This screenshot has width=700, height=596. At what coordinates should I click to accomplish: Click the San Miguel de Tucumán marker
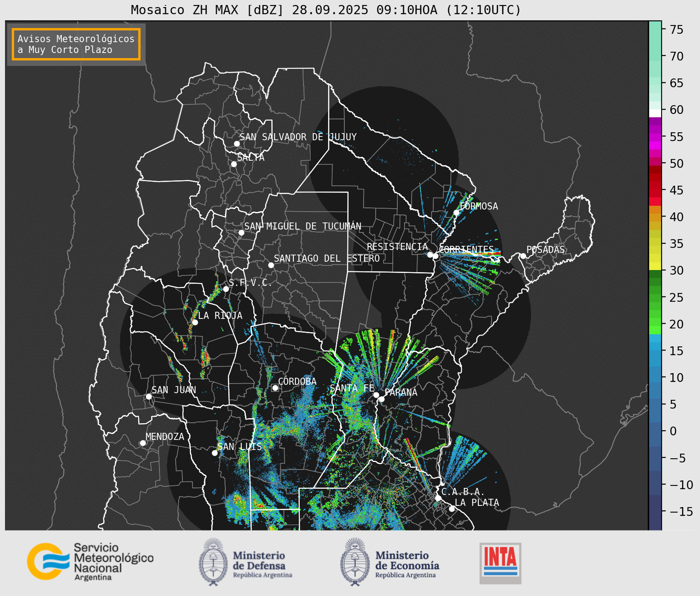[241, 232]
